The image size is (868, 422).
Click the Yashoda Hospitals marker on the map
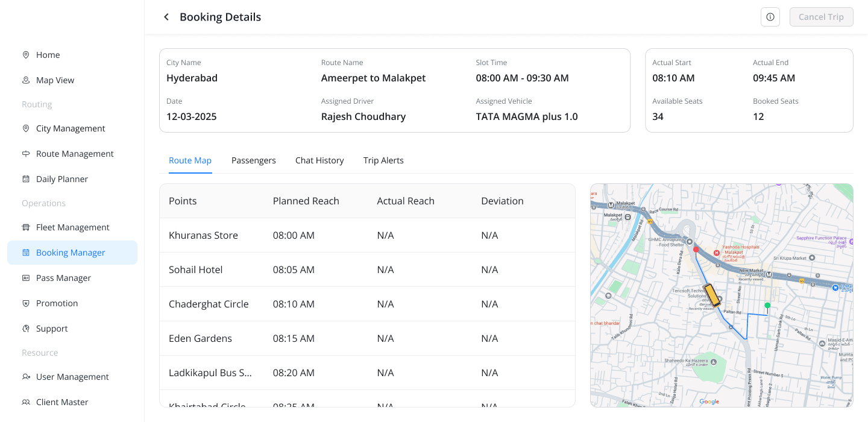717,253
